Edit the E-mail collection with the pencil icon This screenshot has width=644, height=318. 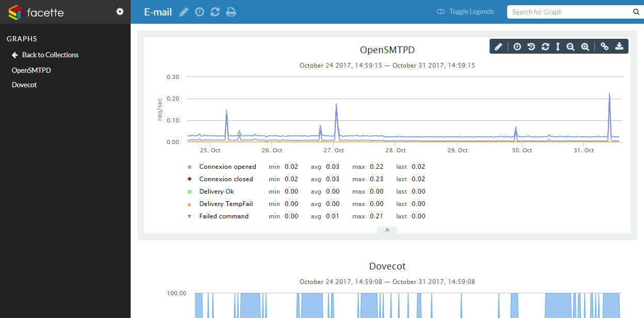[x=184, y=12]
